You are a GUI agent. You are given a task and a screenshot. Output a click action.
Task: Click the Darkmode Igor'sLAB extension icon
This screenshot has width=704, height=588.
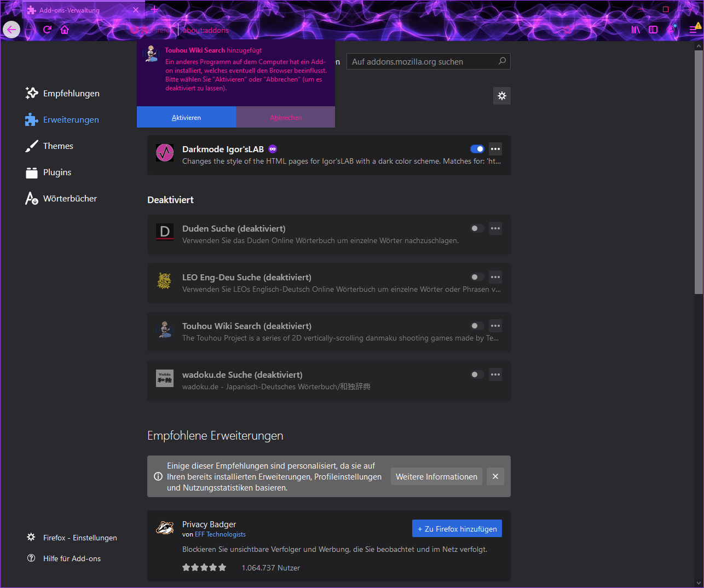coord(165,153)
